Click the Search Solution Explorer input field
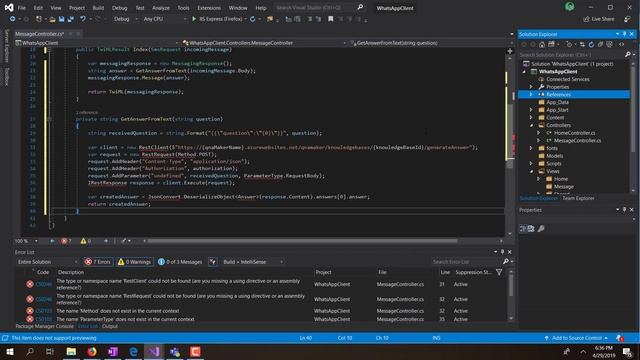The height and width of the screenshot is (360, 640). (x=571, y=54)
